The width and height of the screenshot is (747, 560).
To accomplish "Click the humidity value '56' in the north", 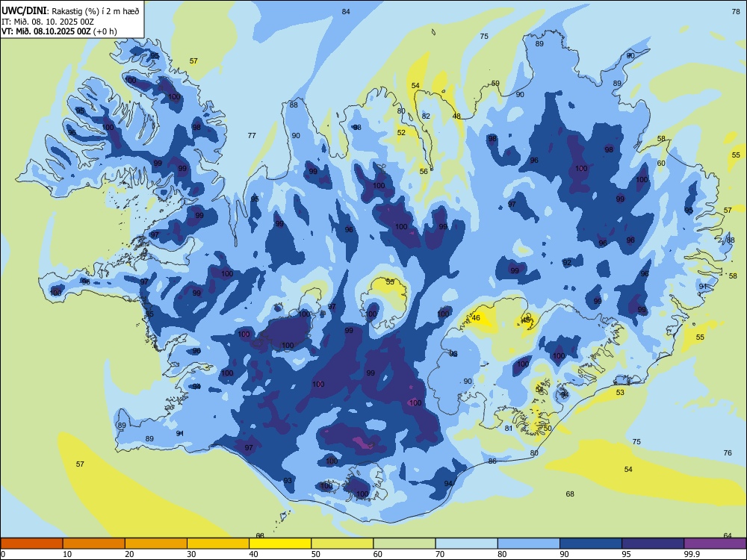I will 424,172.
